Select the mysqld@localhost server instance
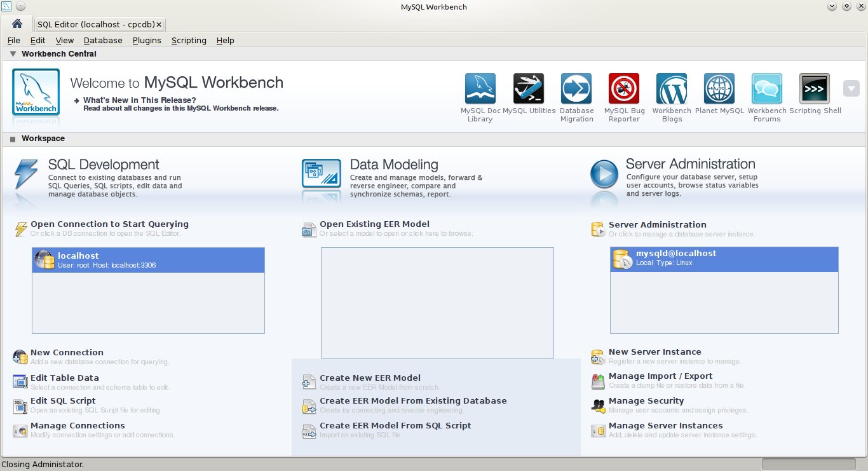The width and height of the screenshot is (868, 471). 724,259
